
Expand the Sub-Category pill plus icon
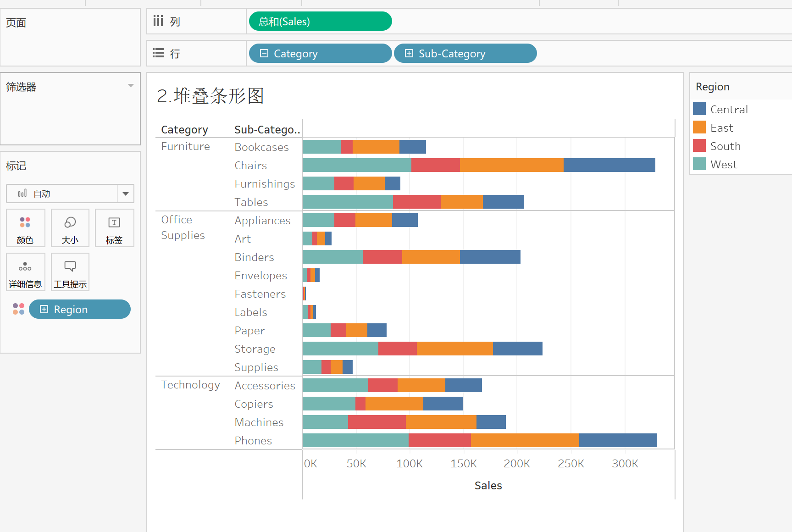pos(409,53)
